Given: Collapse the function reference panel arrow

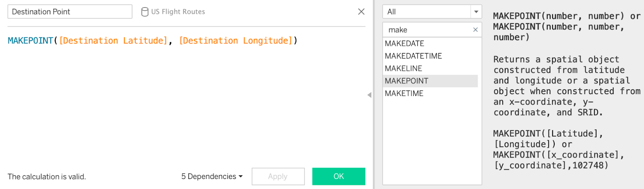Looking at the screenshot, I should coord(369,95).
